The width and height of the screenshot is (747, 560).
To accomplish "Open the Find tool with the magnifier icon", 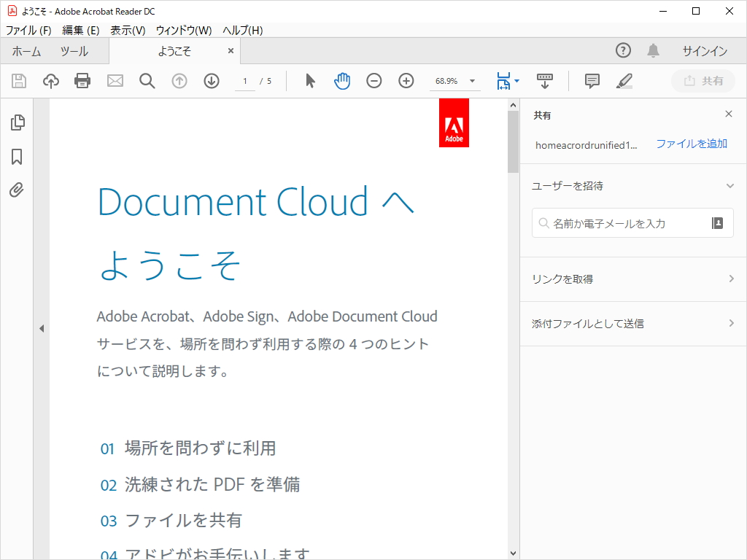I will 147,81.
